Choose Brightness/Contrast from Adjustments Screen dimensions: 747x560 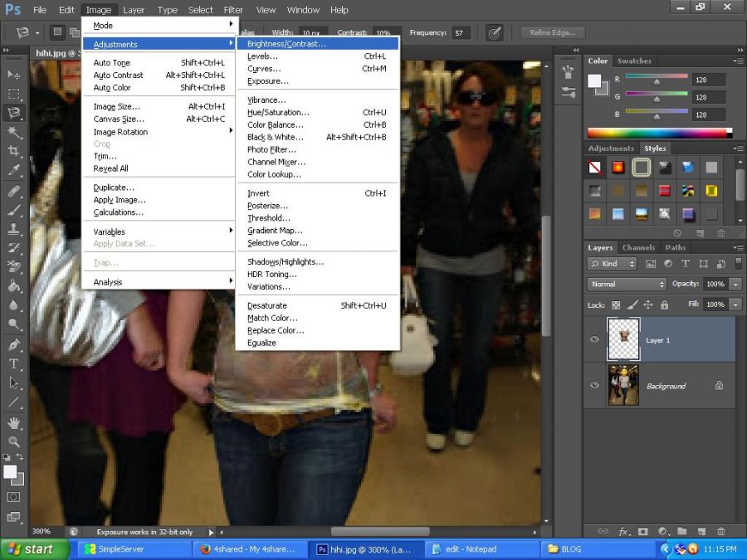click(318, 44)
